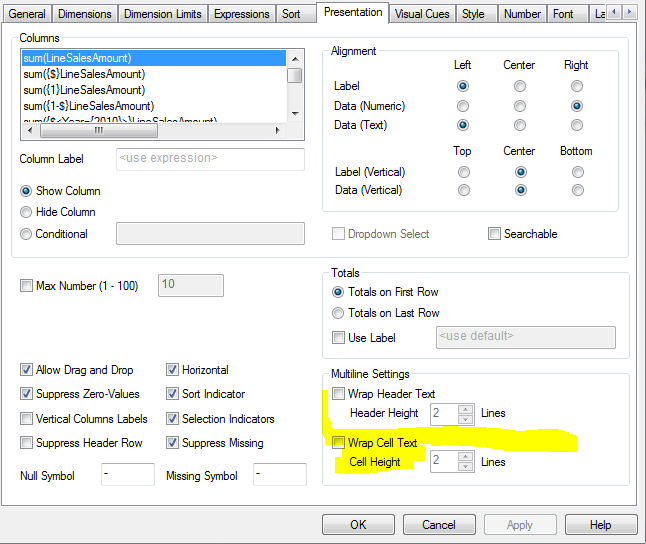Select sum({1-$}LineSalesAmount) column entry
The height and width of the screenshot is (544, 646).
[154, 106]
